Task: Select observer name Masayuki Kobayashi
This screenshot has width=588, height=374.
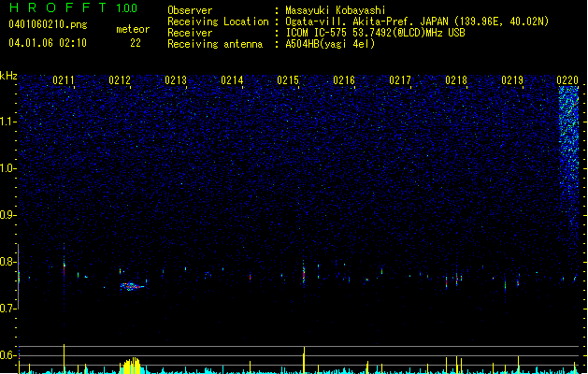Action: pos(336,10)
